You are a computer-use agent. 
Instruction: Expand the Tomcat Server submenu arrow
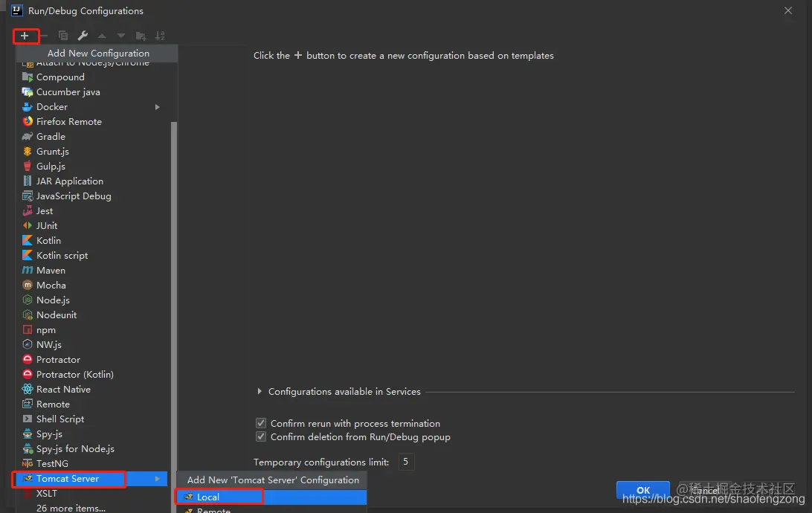(158, 479)
